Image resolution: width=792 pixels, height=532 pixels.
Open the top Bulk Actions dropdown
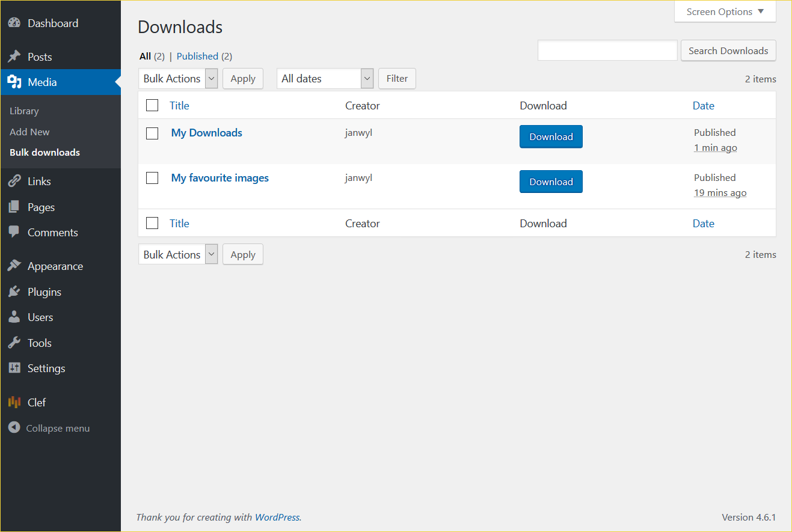click(x=178, y=79)
